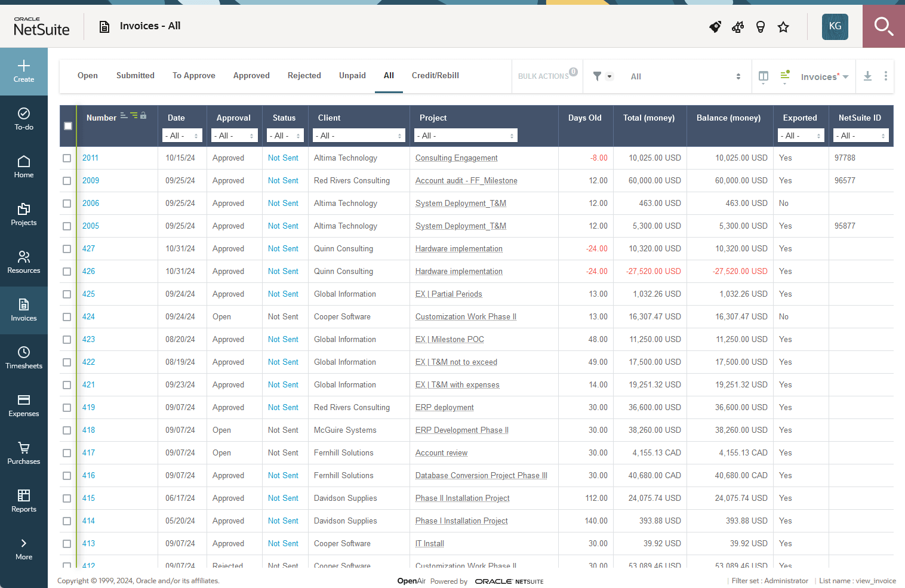This screenshot has height=588, width=905.
Task: Open Purchases cart icon
Action: [x=24, y=448]
